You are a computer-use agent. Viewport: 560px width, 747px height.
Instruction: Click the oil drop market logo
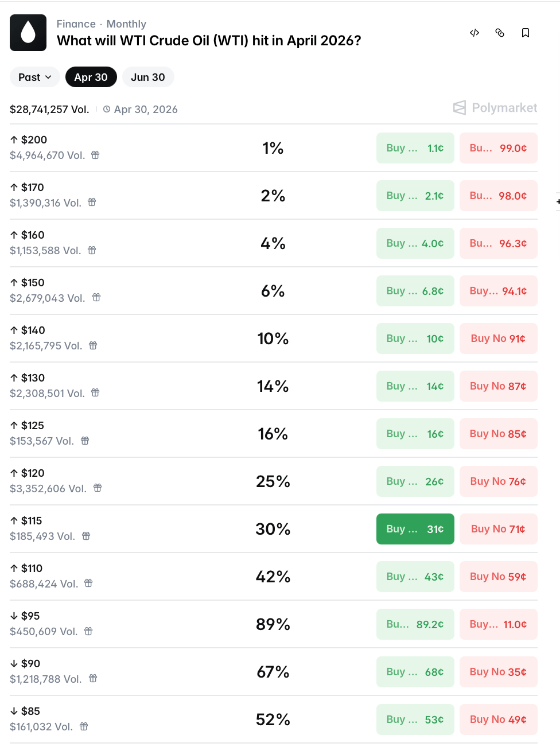[28, 33]
